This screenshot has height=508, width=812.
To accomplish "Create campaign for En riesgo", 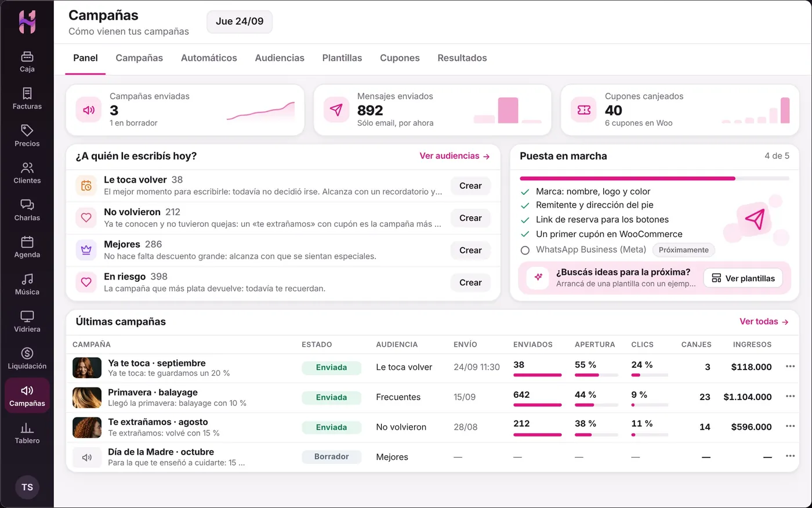I will pos(470,282).
